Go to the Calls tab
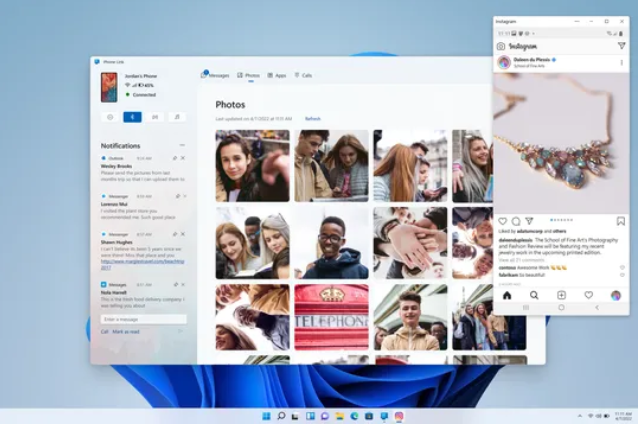This screenshot has width=638, height=427. [303, 75]
